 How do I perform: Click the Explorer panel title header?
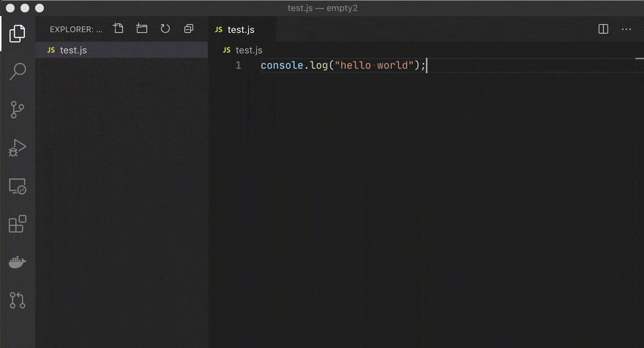coord(75,30)
